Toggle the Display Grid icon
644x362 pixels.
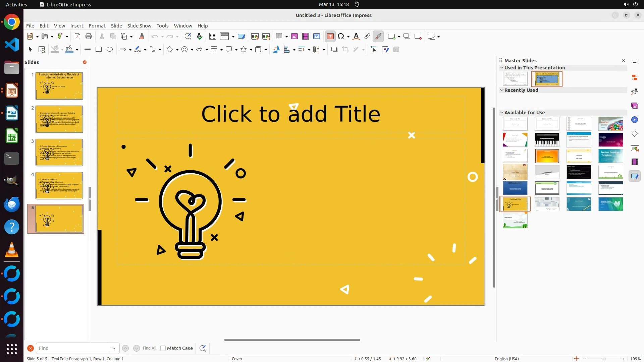[x=213, y=37]
